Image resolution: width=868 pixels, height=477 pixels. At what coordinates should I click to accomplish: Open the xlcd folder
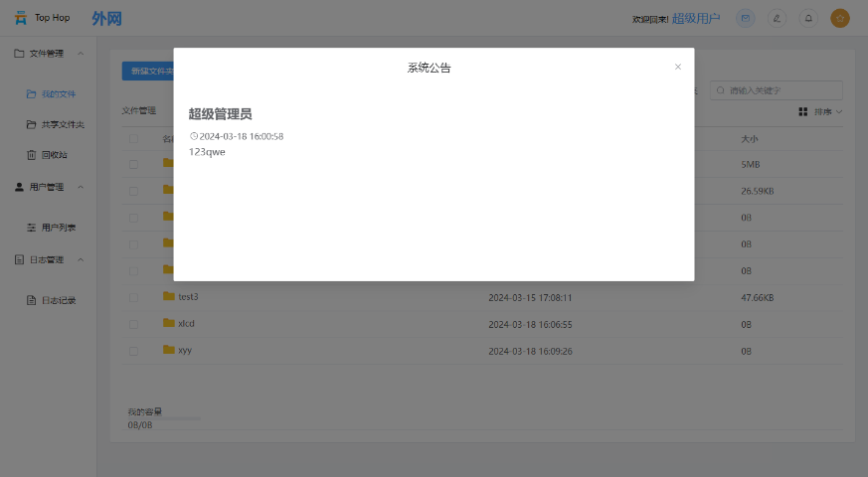[186, 324]
